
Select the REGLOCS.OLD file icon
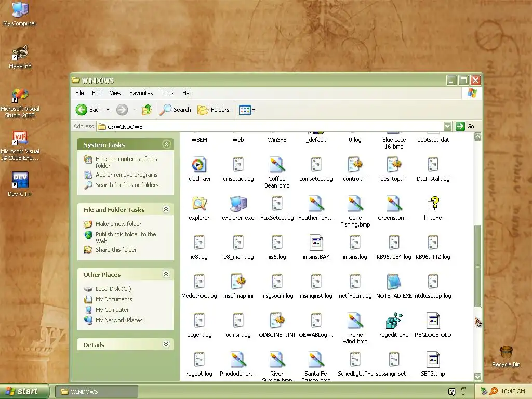click(x=433, y=321)
